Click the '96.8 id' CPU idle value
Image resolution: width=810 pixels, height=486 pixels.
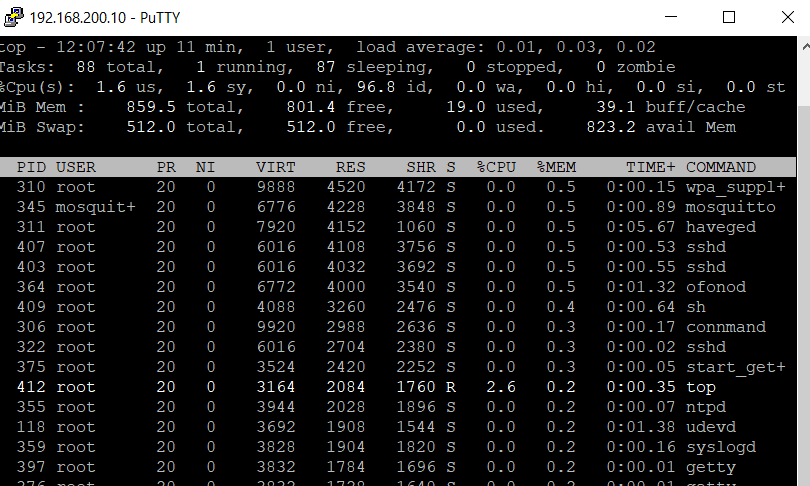click(x=394, y=87)
